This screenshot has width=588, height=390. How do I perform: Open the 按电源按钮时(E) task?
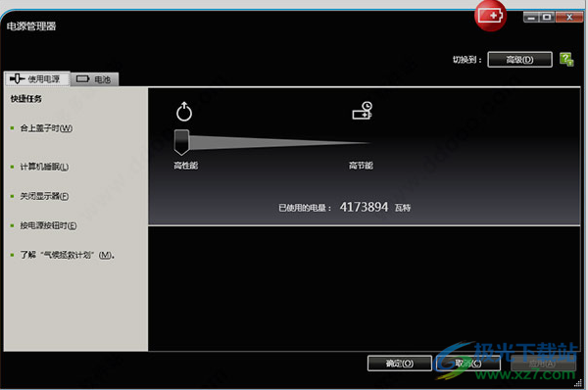point(48,225)
